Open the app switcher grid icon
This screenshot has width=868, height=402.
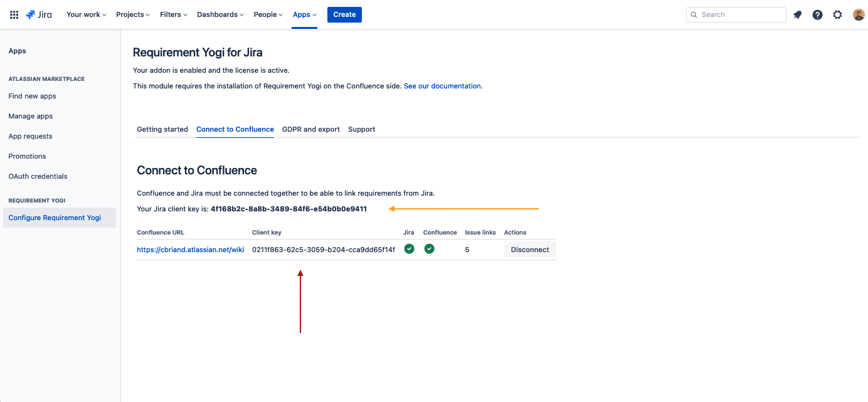point(14,14)
